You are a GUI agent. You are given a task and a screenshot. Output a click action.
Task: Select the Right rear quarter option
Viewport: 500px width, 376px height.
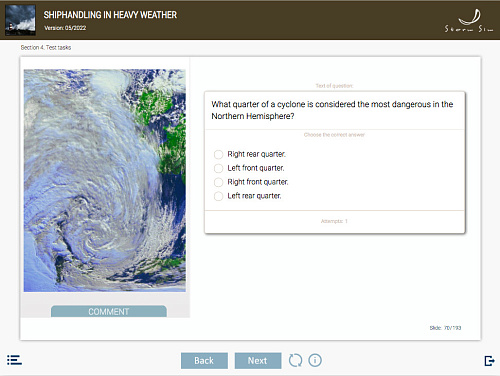click(x=218, y=154)
